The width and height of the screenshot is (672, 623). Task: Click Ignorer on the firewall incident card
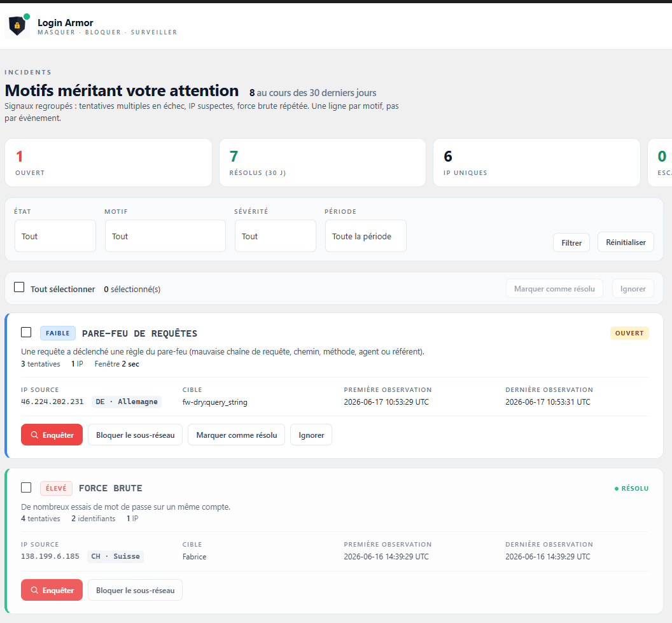[311, 435]
